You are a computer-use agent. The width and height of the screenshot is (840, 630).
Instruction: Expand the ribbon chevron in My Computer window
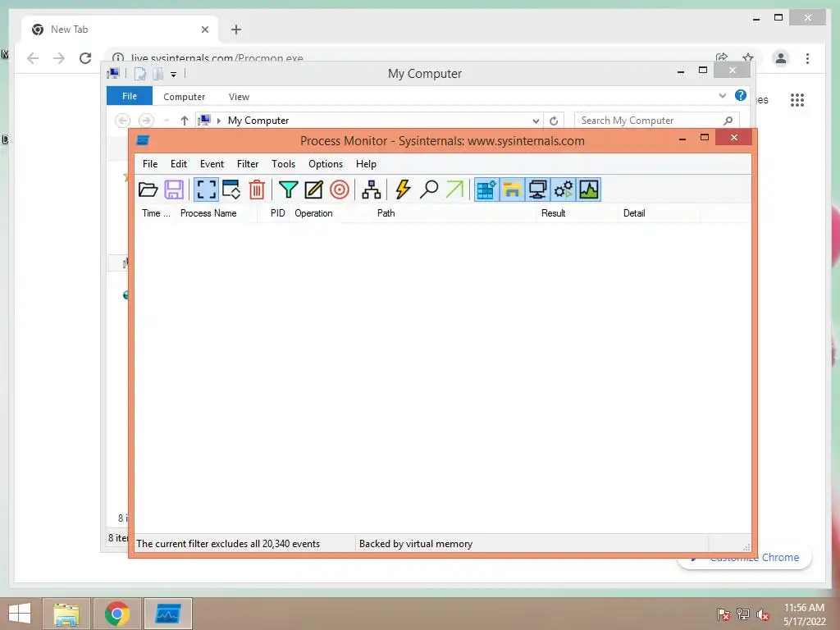(x=722, y=96)
